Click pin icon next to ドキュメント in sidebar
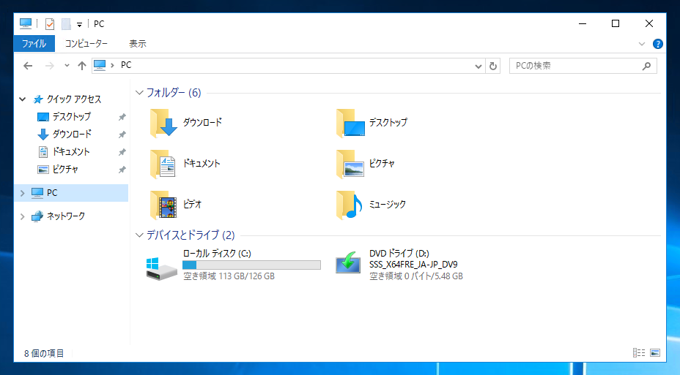This screenshot has height=375, width=680. click(122, 152)
